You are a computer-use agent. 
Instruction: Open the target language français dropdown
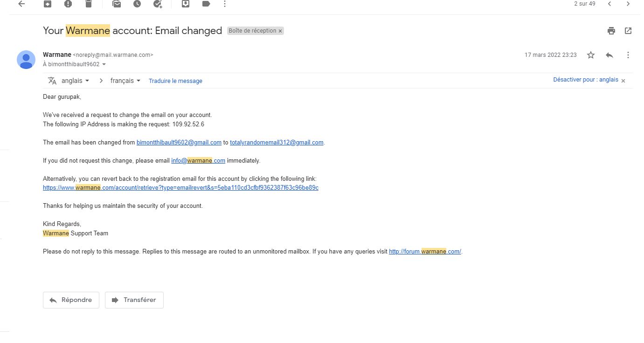click(x=125, y=81)
